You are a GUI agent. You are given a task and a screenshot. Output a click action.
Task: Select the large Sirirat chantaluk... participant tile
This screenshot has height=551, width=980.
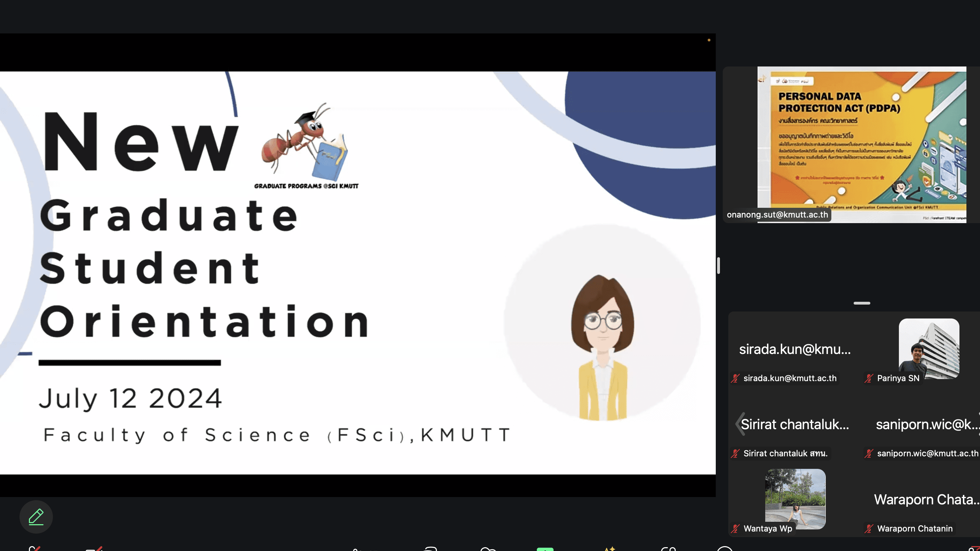pos(795,424)
